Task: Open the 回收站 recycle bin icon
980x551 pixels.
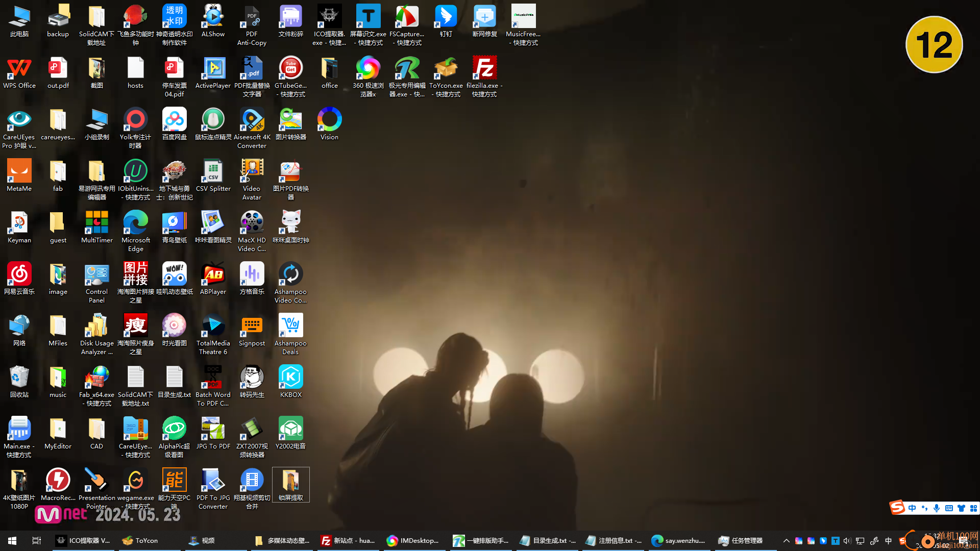Action: click(x=19, y=382)
